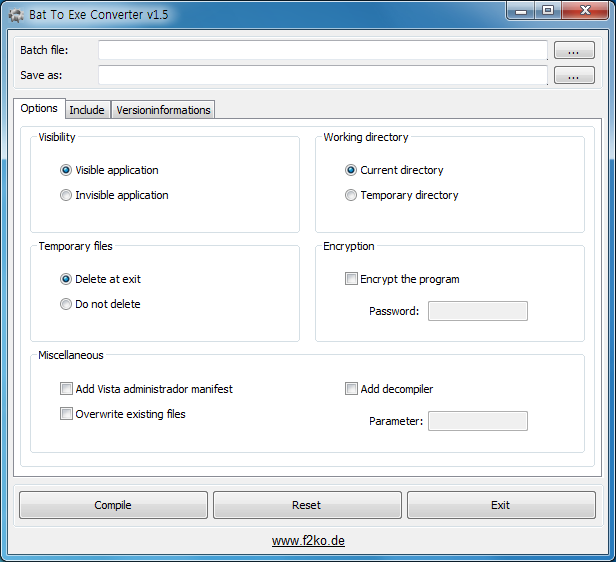The height and width of the screenshot is (562, 616).
Task: Click the Working directory group label
Action: 366,137
